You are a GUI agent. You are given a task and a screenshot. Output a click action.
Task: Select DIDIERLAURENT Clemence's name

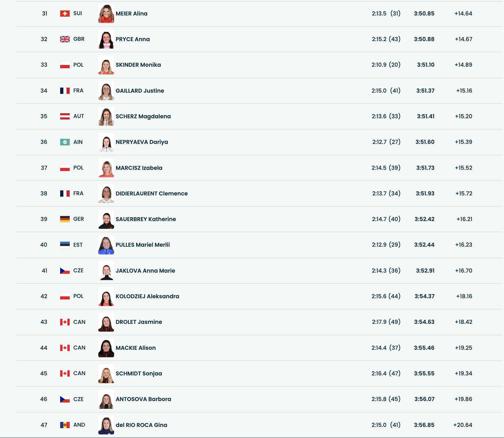(152, 194)
